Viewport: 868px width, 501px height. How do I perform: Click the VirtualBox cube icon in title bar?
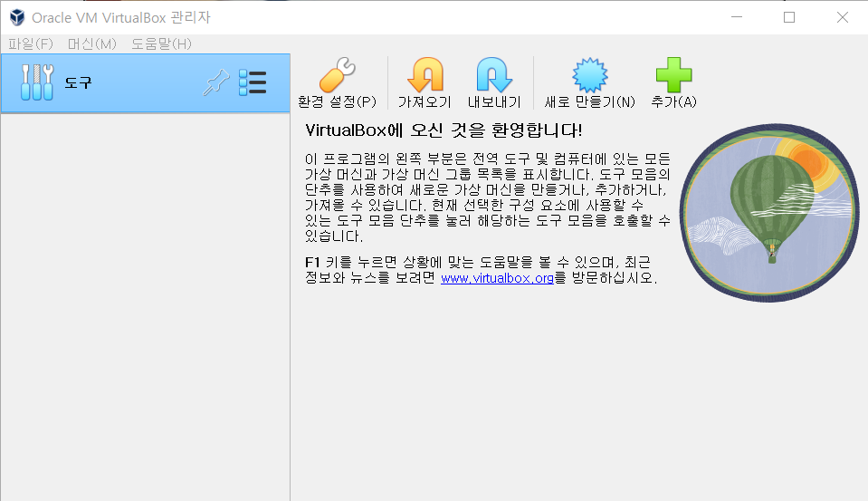[x=17, y=17]
